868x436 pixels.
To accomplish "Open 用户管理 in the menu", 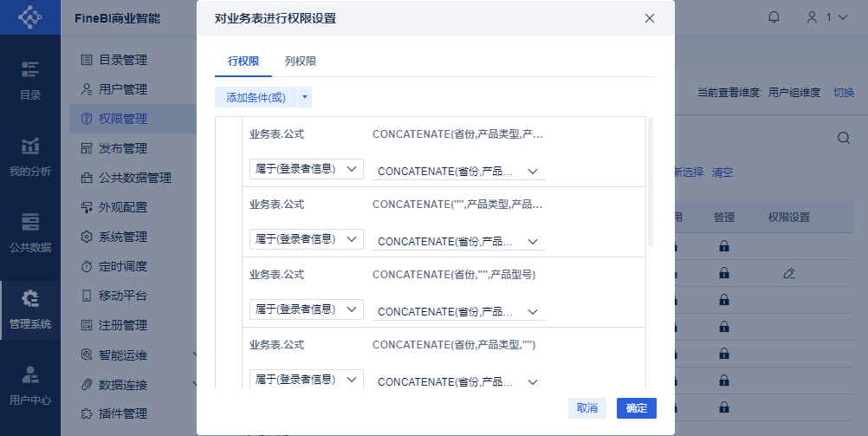I will 123,89.
